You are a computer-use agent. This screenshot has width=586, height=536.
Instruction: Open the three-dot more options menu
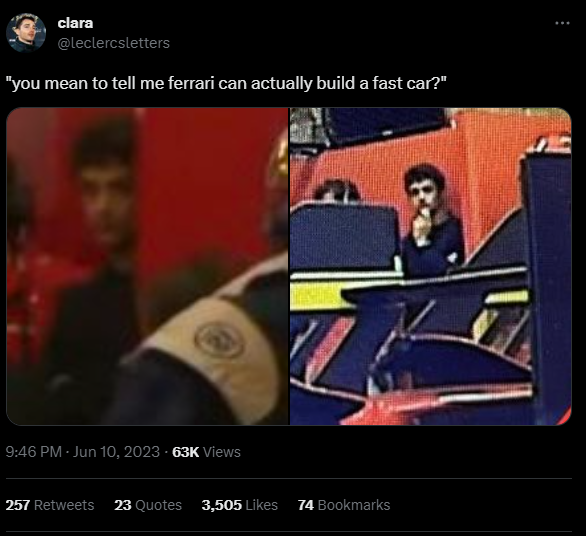point(562,23)
